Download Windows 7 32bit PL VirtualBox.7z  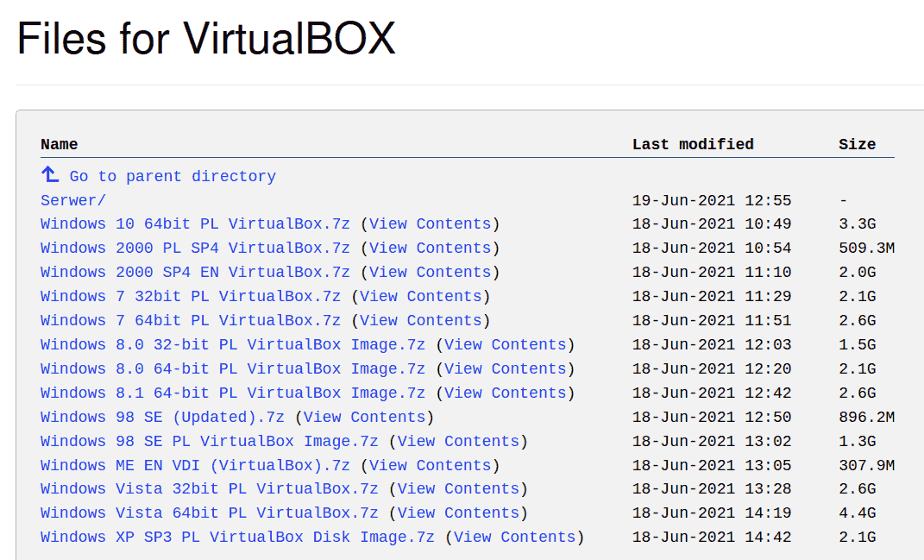click(x=191, y=297)
